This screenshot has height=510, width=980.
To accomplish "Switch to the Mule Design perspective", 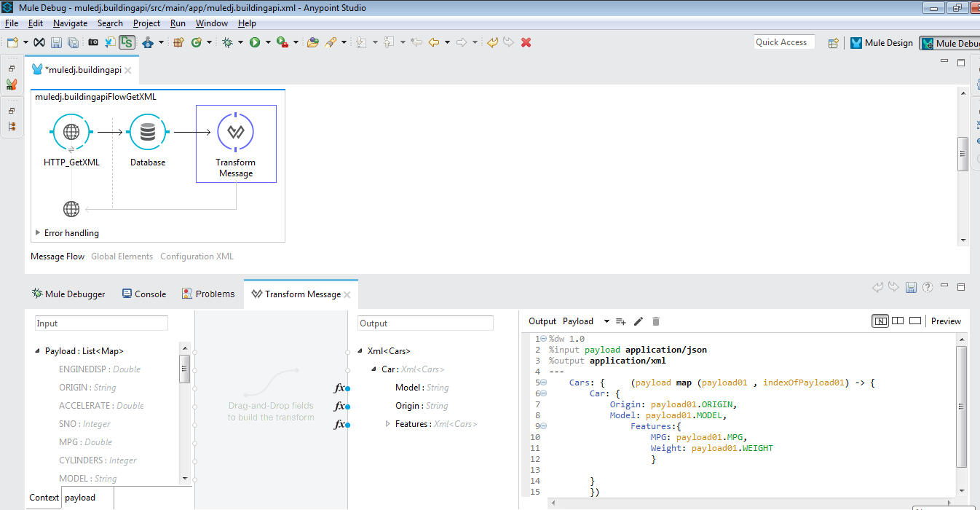I will [x=882, y=42].
